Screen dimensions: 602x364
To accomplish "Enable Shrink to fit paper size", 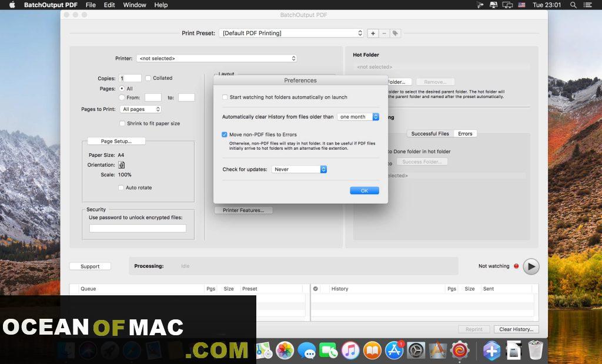I will pyautogui.click(x=122, y=123).
